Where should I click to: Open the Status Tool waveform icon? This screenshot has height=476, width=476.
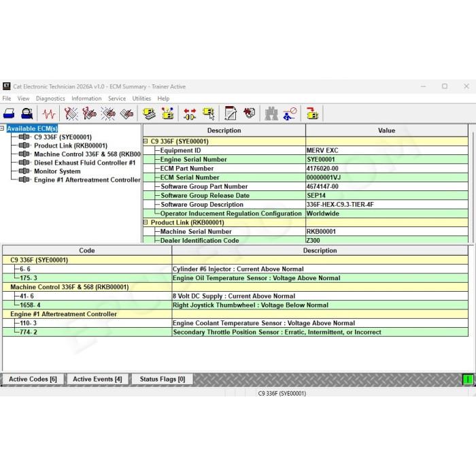[x=49, y=114]
